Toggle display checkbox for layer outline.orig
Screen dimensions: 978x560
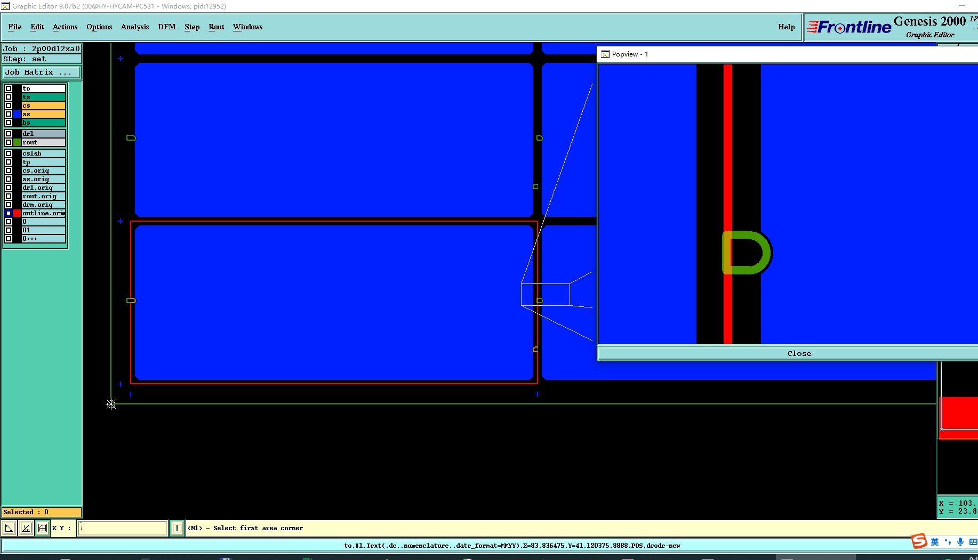click(9, 213)
